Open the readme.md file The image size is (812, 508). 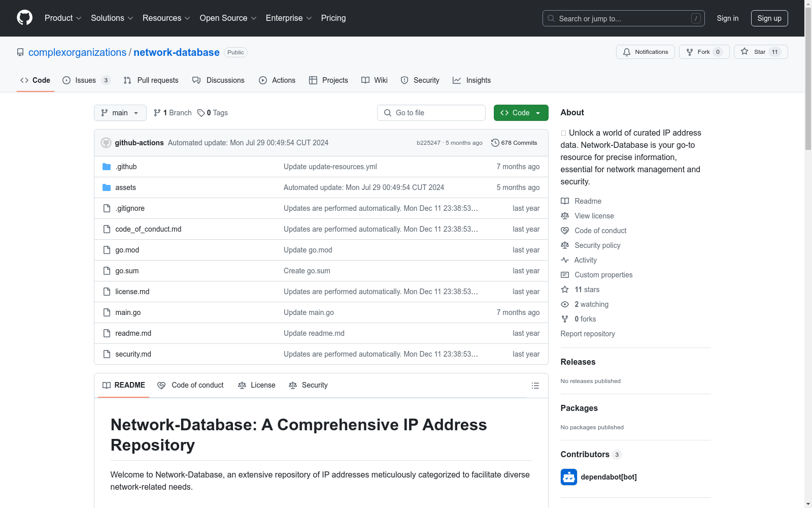pos(133,333)
